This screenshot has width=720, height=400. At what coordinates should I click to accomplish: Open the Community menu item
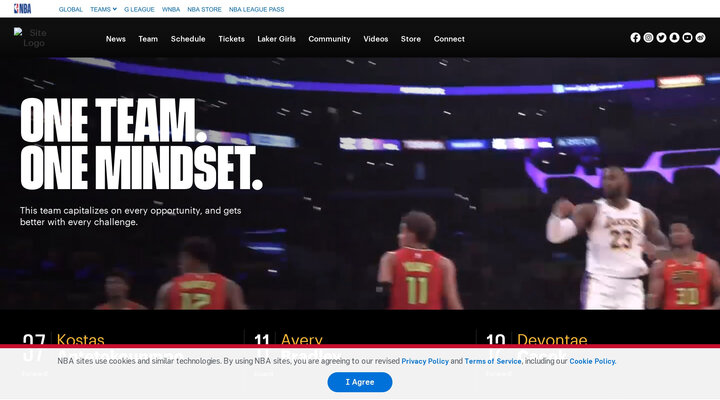(x=329, y=39)
